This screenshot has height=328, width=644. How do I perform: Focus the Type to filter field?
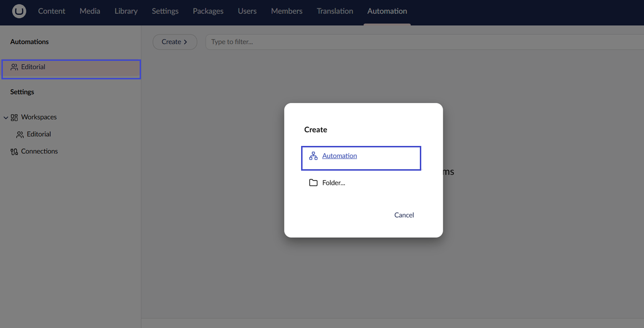click(424, 42)
